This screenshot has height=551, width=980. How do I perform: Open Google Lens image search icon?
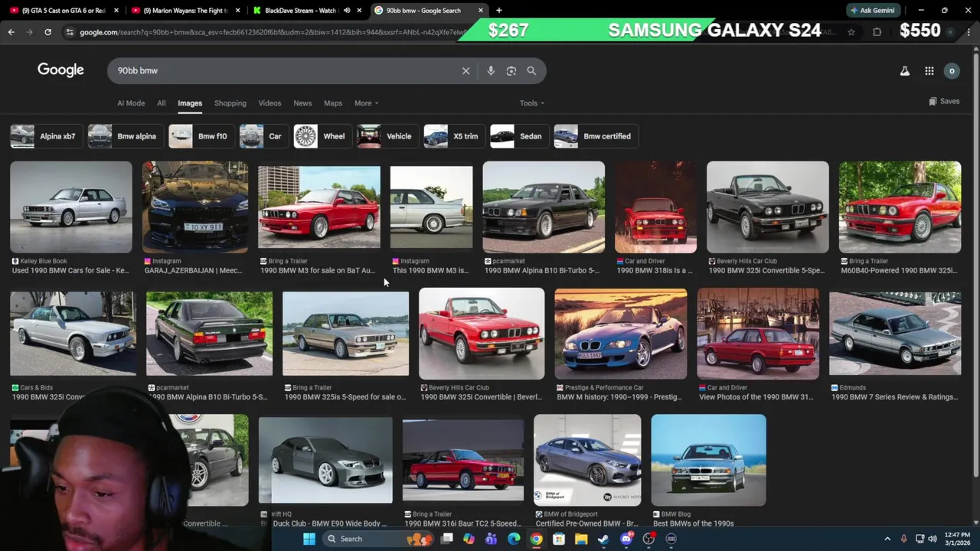click(x=511, y=70)
